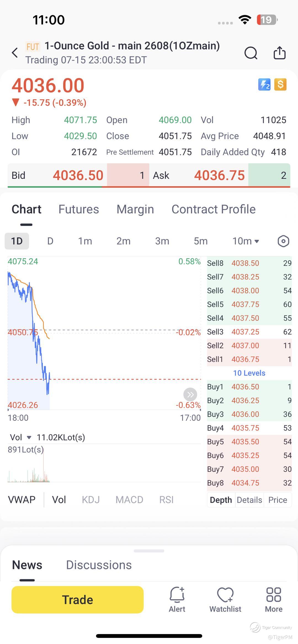Switch to MACD indicator
Image resolution: width=298 pixels, height=644 pixels.
(129, 500)
